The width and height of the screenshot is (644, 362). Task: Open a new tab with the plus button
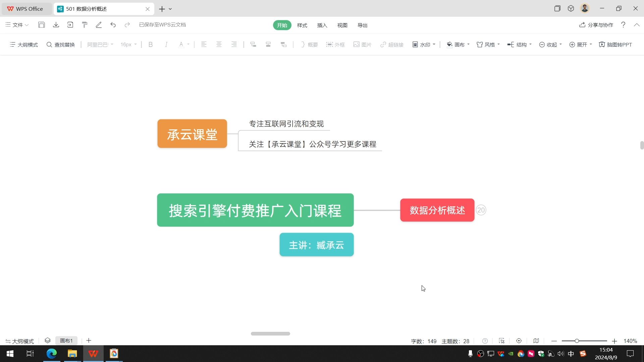point(162,9)
